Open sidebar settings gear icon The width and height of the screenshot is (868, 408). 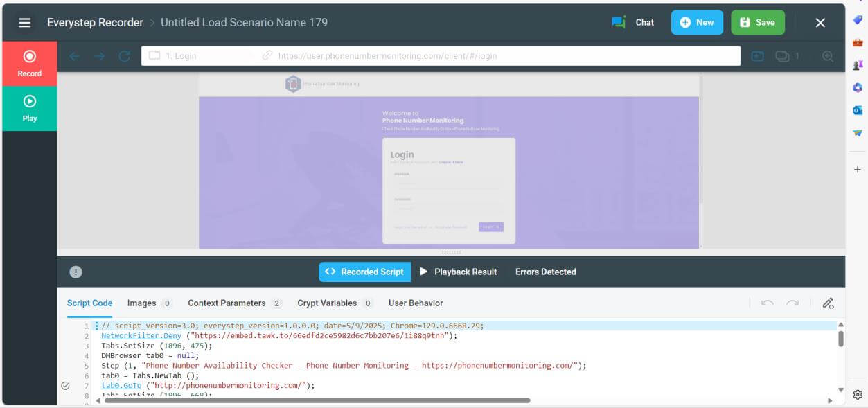tap(858, 395)
